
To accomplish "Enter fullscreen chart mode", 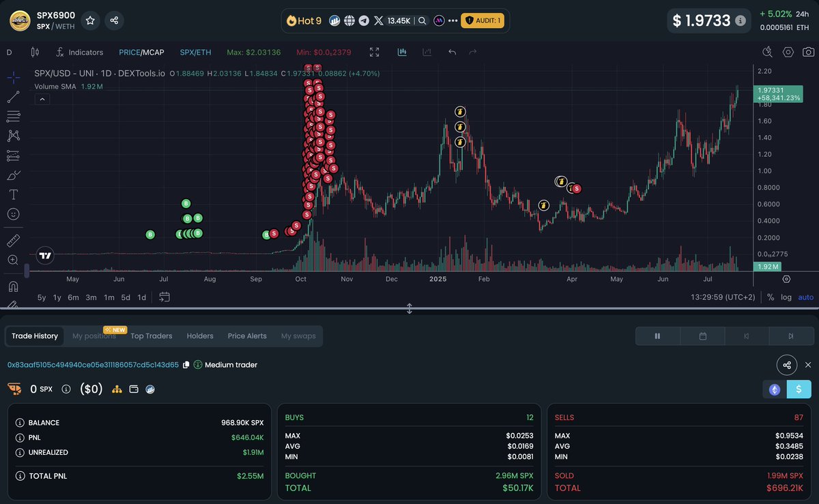I will (374, 52).
